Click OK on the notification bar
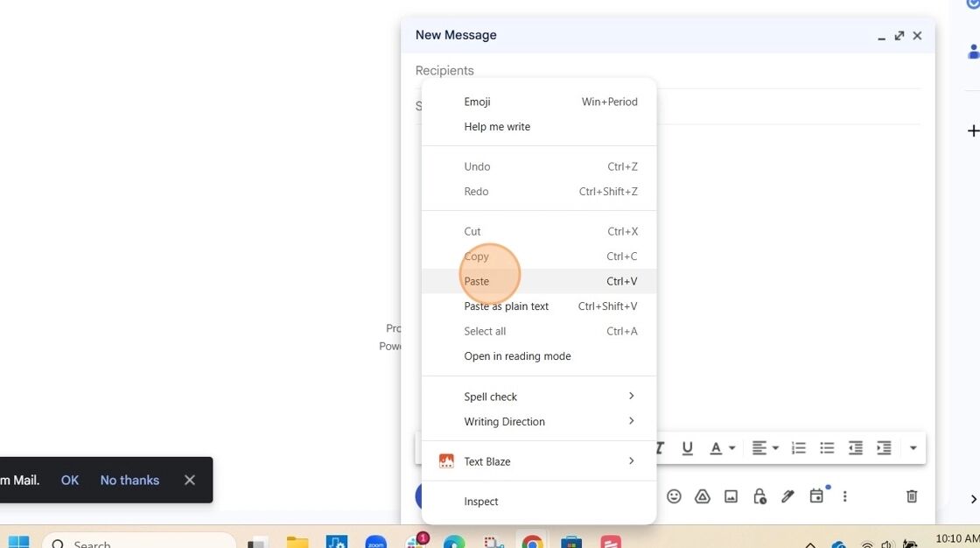The width and height of the screenshot is (980, 548). click(x=70, y=481)
